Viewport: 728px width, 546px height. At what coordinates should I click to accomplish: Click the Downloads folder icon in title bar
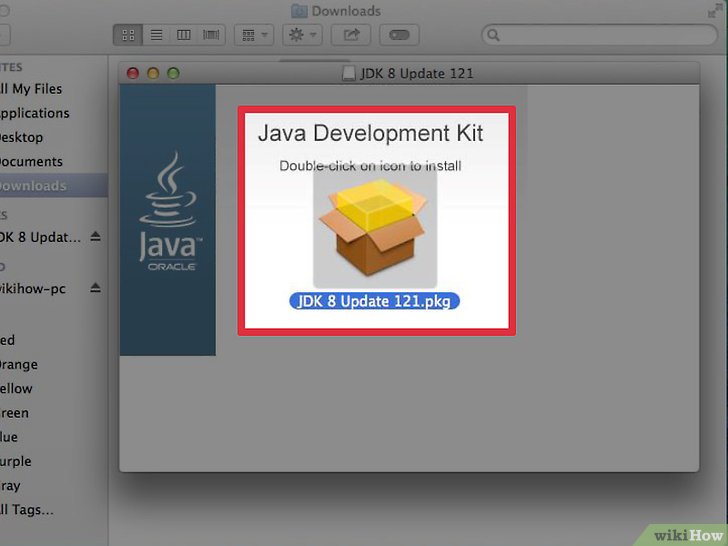pyautogui.click(x=299, y=11)
